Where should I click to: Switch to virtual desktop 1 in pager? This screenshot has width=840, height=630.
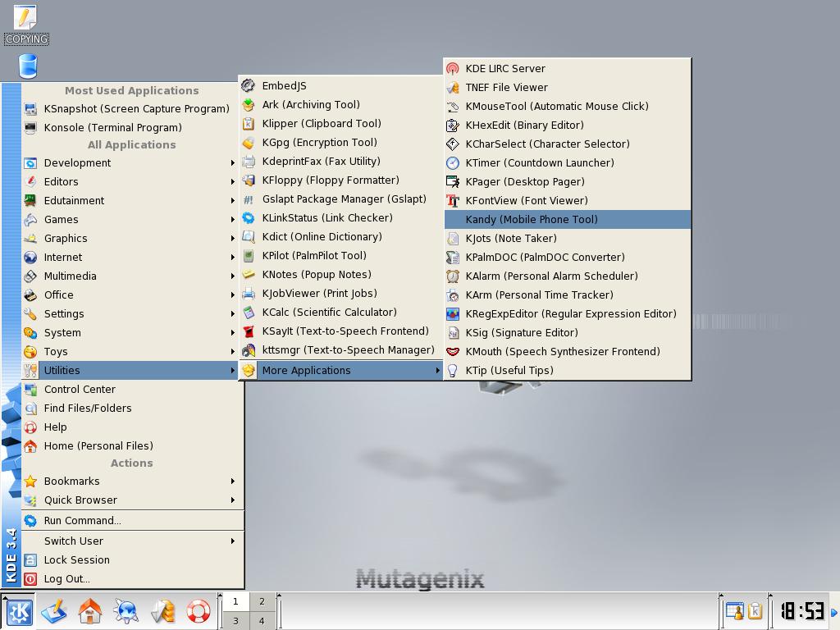pos(235,601)
